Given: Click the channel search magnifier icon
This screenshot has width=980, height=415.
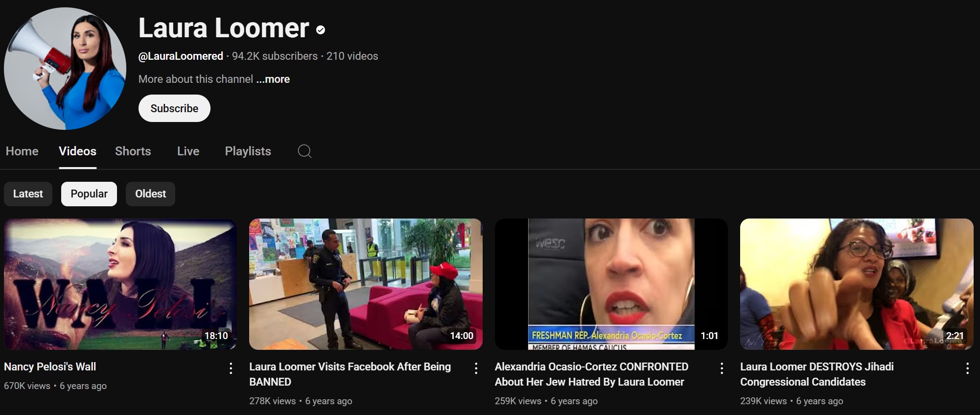Looking at the screenshot, I should (304, 151).
